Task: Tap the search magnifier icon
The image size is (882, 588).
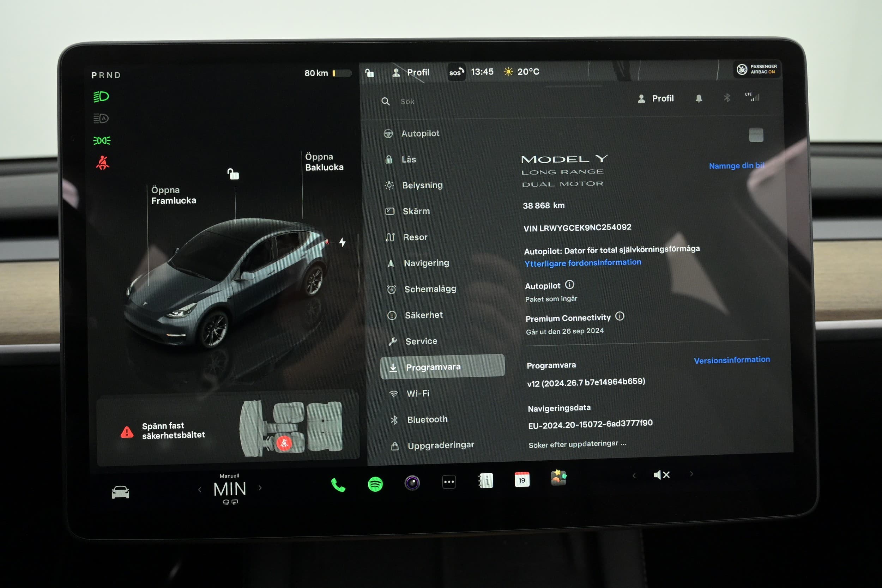Action: click(x=386, y=101)
